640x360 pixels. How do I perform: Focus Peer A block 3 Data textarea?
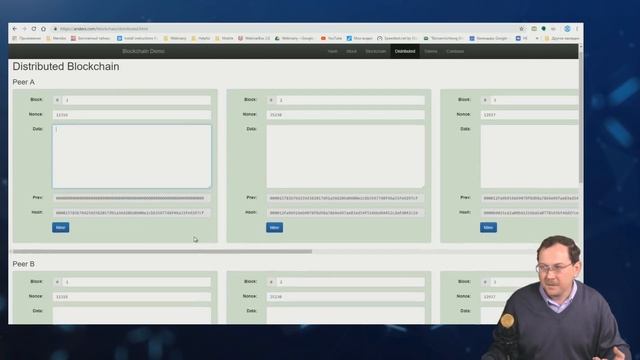point(529,157)
